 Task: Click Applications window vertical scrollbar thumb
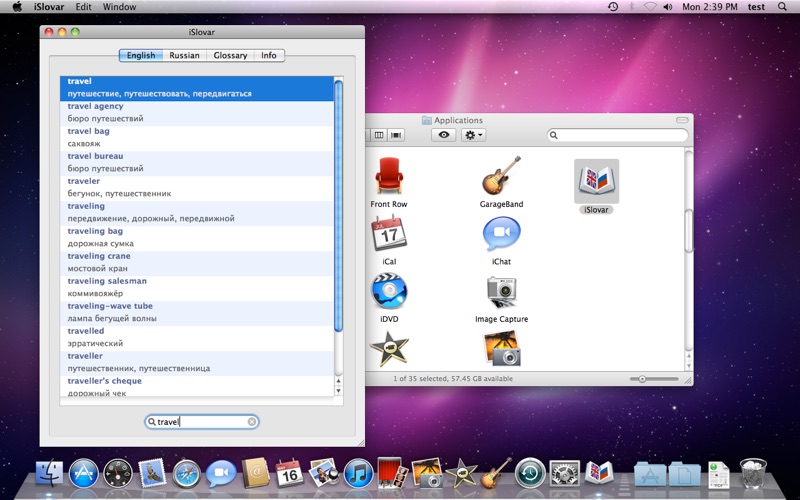point(689,231)
